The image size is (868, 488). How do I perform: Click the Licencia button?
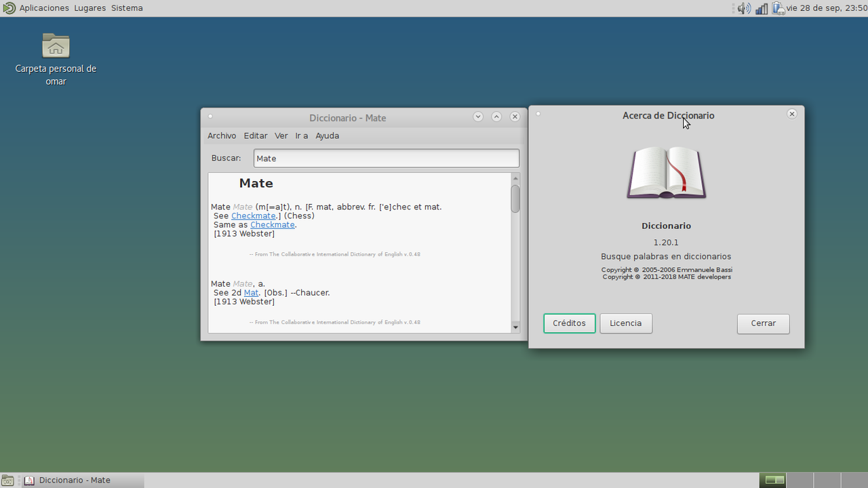625,323
